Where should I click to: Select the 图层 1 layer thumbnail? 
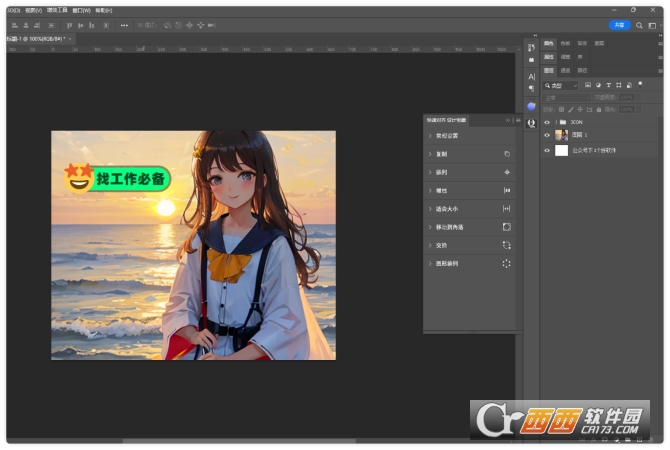point(561,135)
